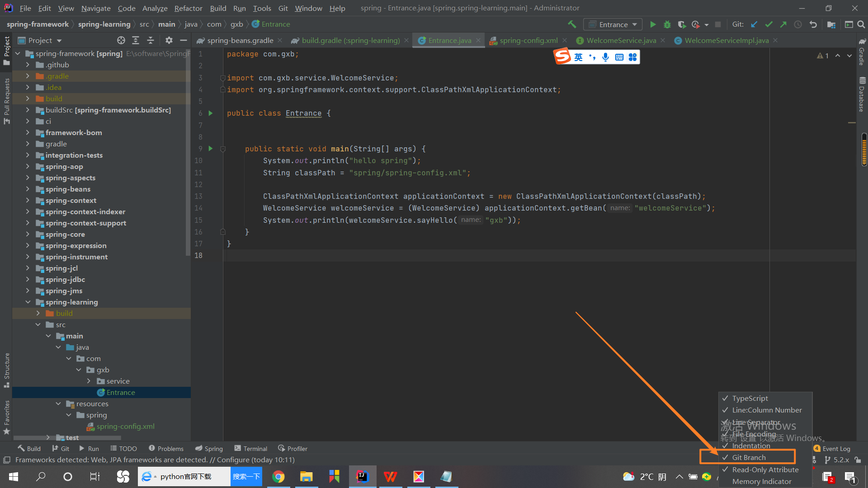
Task: Click the locate-in-project target icon
Action: point(121,41)
